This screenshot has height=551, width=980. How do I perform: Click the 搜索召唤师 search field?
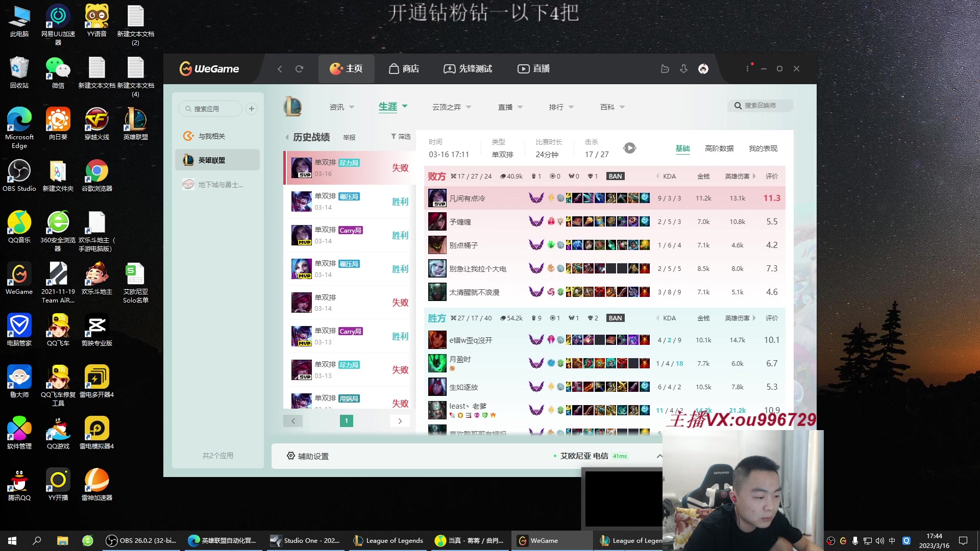coord(761,106)
